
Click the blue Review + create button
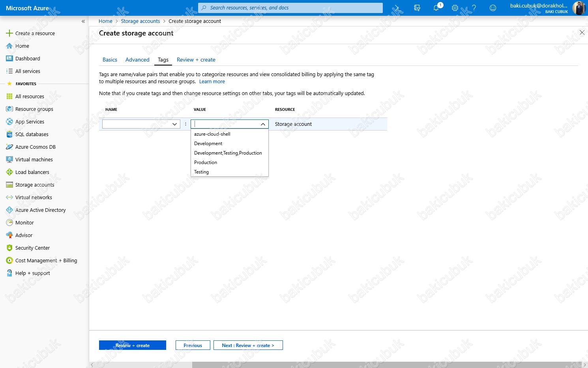tap(133, 345)
